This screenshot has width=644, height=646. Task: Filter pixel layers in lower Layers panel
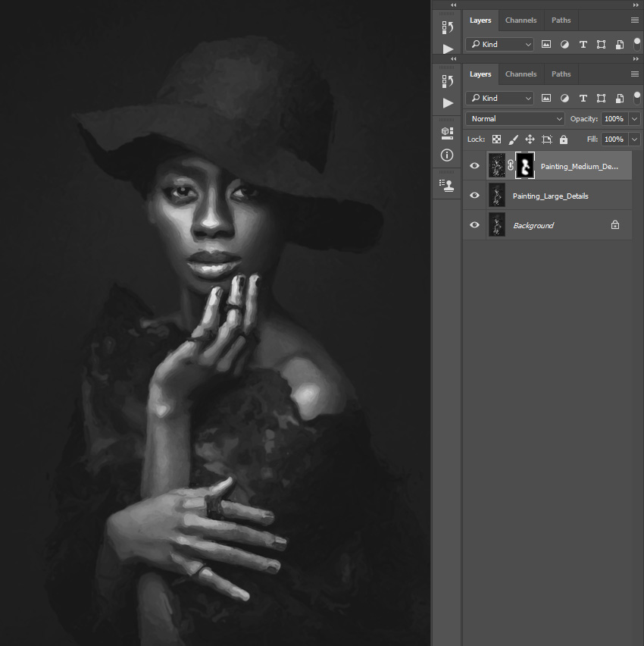(546, 98)
